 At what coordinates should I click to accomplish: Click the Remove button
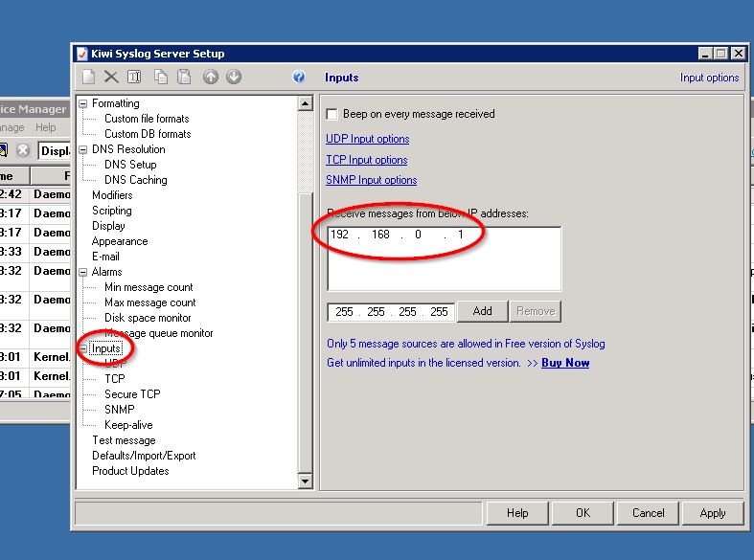[536, 311]
